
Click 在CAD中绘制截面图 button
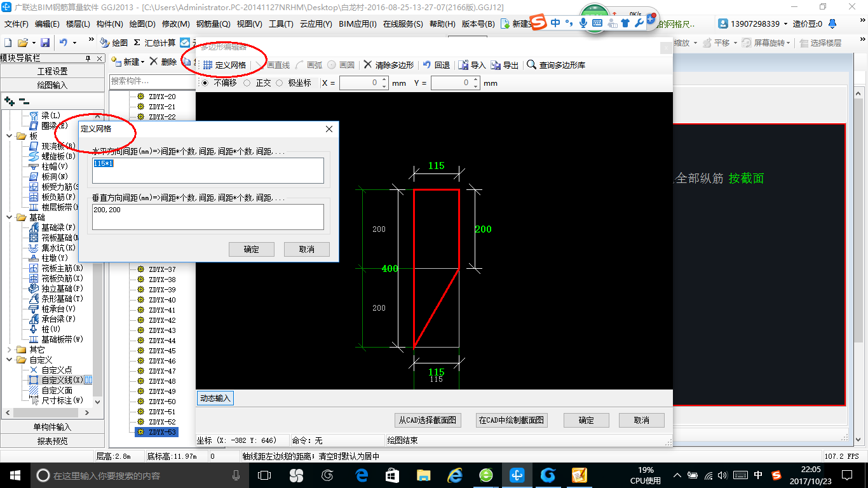[x=512, y=420]
